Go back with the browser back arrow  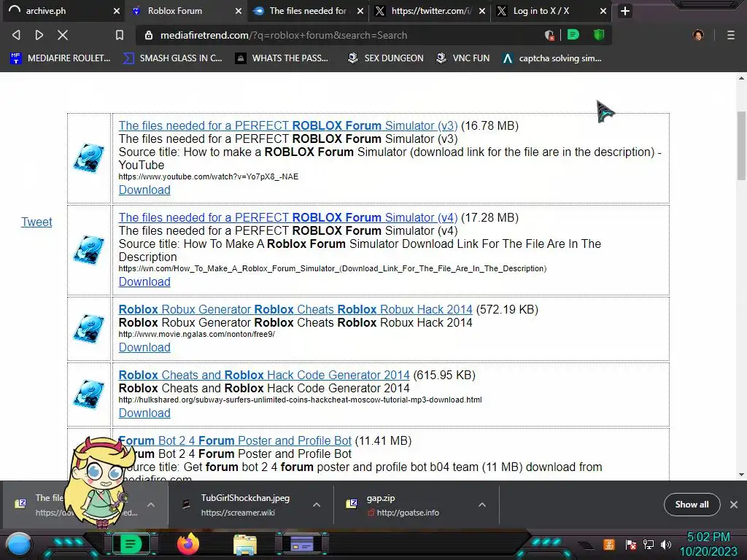pyautogui.click(x=16, y=35)
